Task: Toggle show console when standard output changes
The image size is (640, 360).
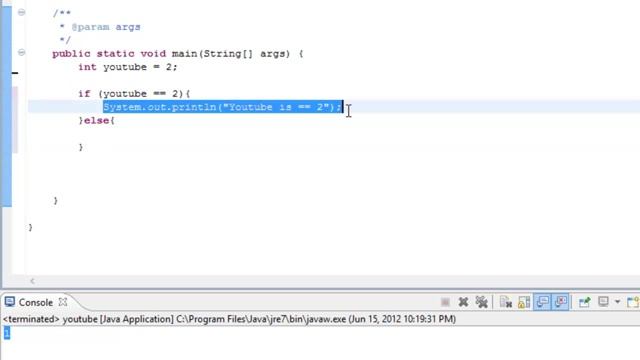Action: tap(542, 302)
